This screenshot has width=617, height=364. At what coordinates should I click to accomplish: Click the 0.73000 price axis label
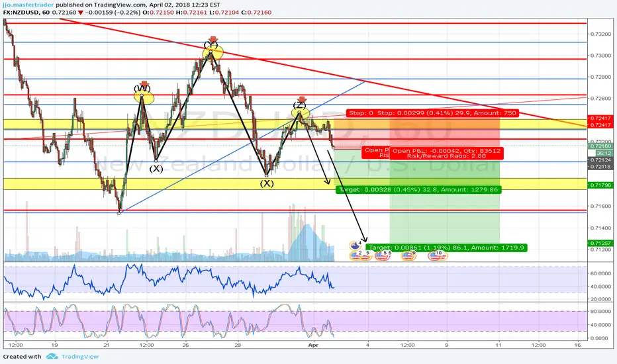click(600, 56)
